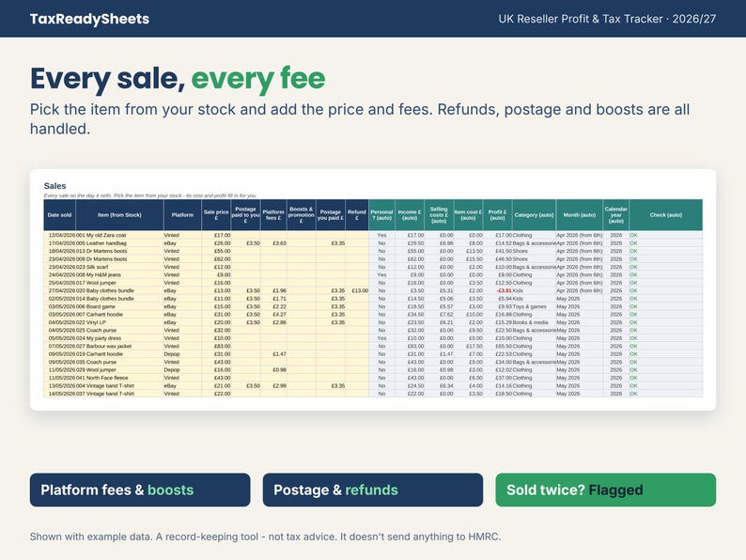The width and height of the screenshot is (746, 560).
Task: Click the 'Platform fees & boosts' pill button
Action: (140, 490)
